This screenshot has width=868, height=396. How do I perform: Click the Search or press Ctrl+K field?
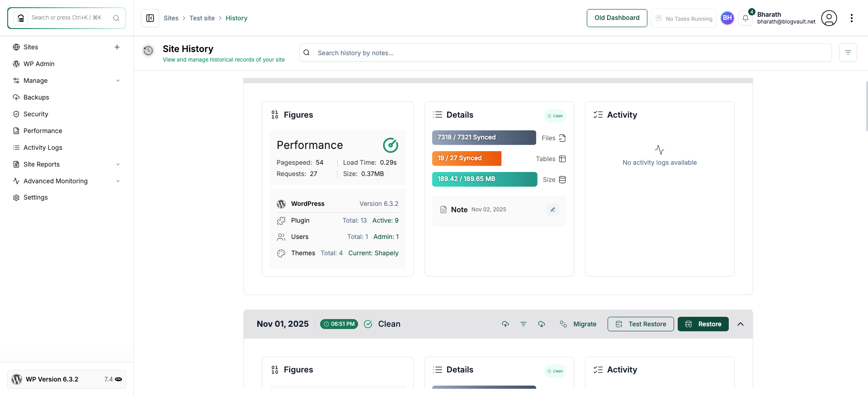pyautogui.click(x=66, y=18)
